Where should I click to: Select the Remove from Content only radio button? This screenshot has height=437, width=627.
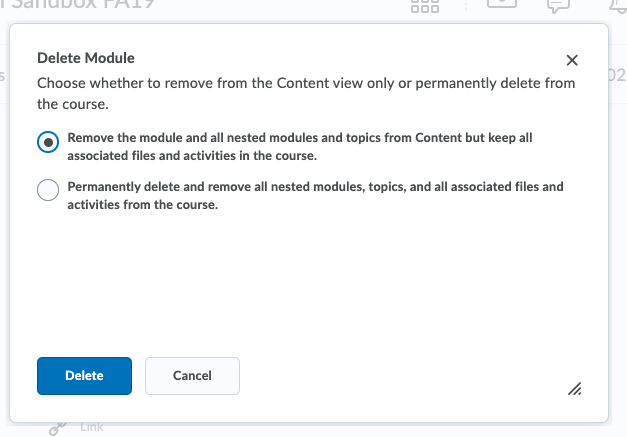click(x=48, y=142)
